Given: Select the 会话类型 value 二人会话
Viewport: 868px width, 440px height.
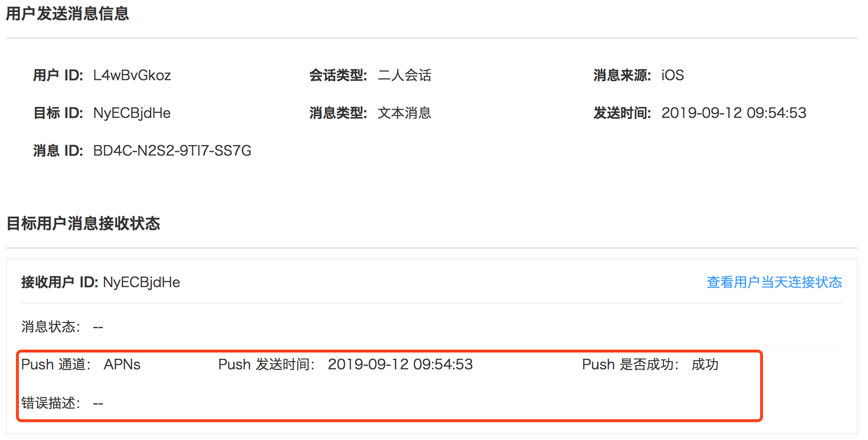Looking at the screenshot, I should click(x=404, y=75).
